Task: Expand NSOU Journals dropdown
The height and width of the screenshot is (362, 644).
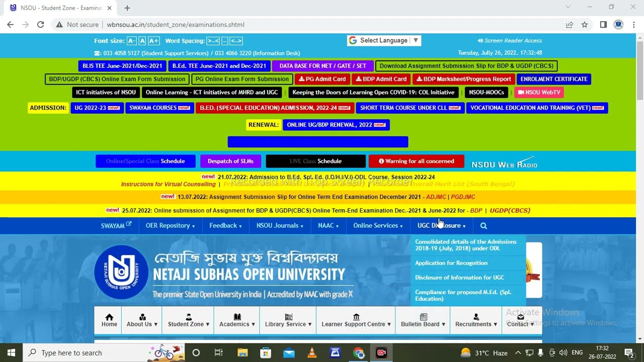Action: coord(280,226)
